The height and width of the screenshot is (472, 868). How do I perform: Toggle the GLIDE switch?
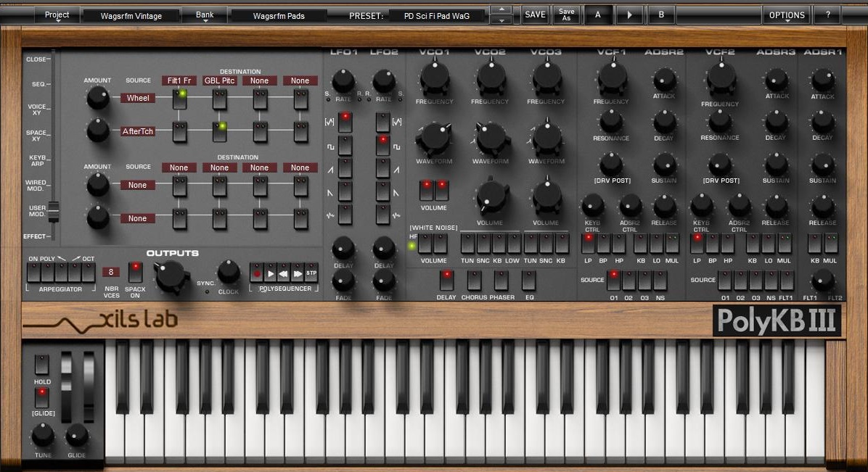pos(41,398)
